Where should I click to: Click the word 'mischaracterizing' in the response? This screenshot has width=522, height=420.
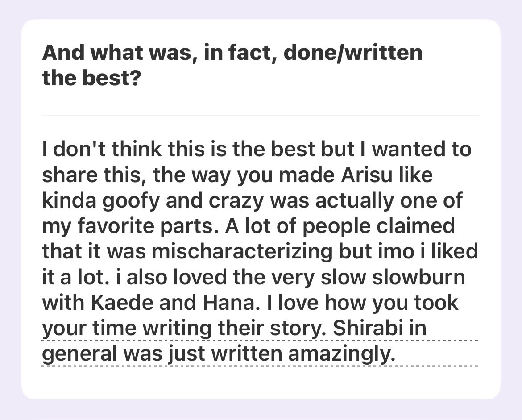[x=242, y=251]
